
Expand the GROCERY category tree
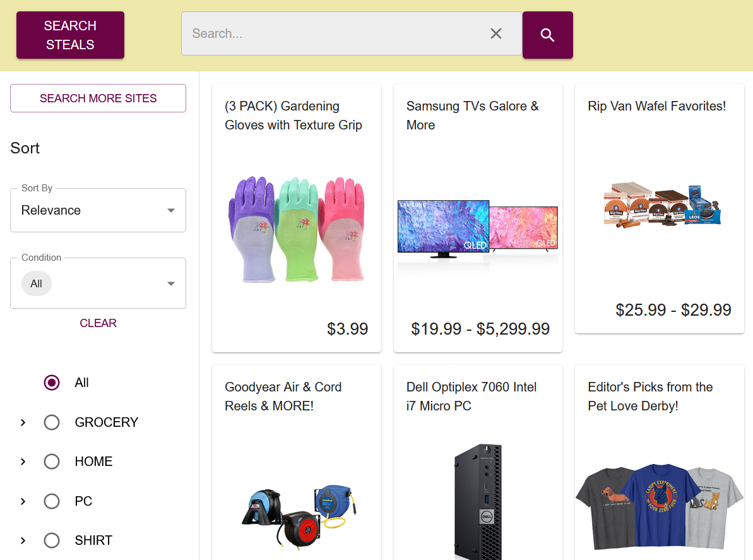[x=23, y=422]
